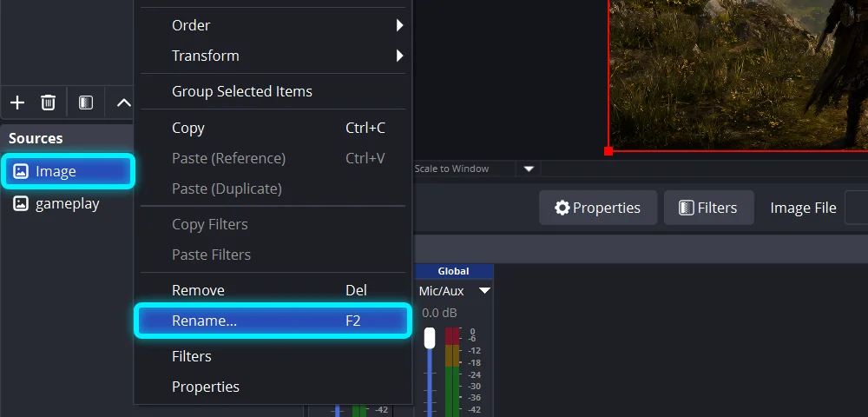The height and width of the screenshot is (417, 868).
Task: Select Paste (Duplicate) entry
Action: 274,189
